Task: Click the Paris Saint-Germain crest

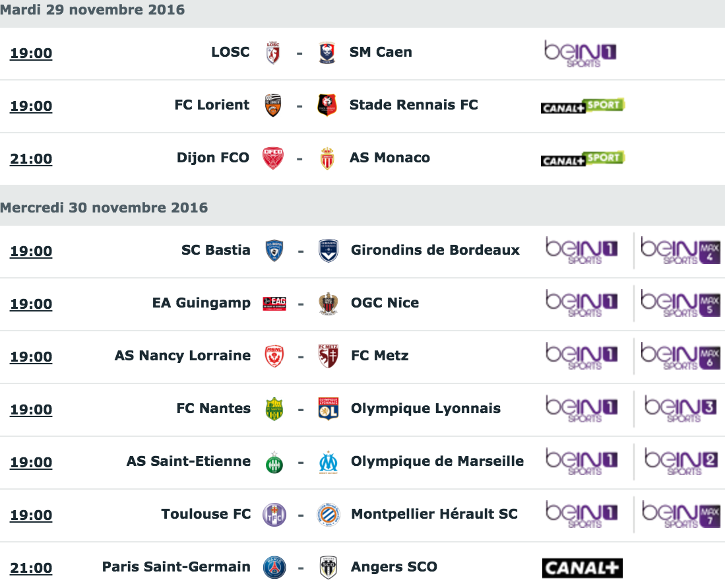Action: [x=274, y=568]
